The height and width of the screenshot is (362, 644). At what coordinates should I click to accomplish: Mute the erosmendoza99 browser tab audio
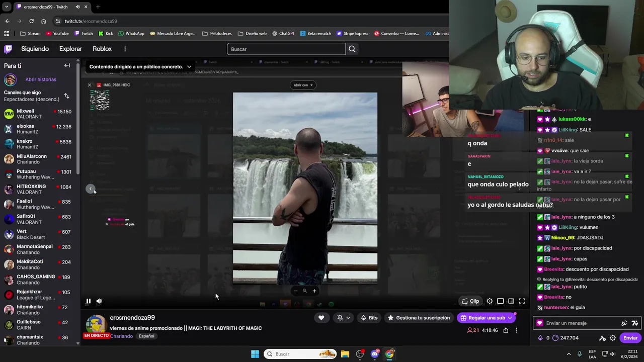click(x=77, y=7)
